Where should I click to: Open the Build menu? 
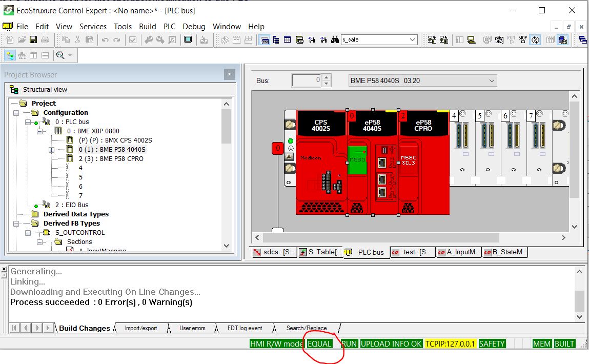[147, 26]
